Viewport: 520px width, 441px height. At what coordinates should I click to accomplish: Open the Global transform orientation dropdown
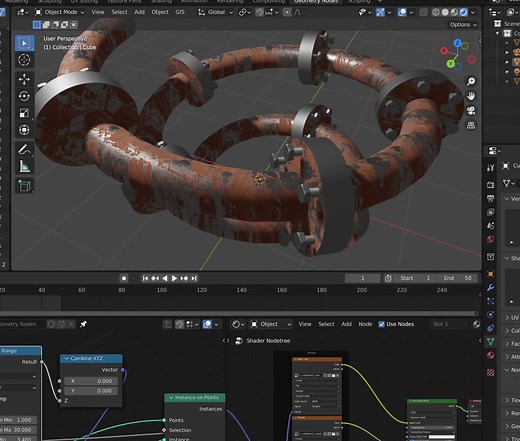tap(215, 12)
